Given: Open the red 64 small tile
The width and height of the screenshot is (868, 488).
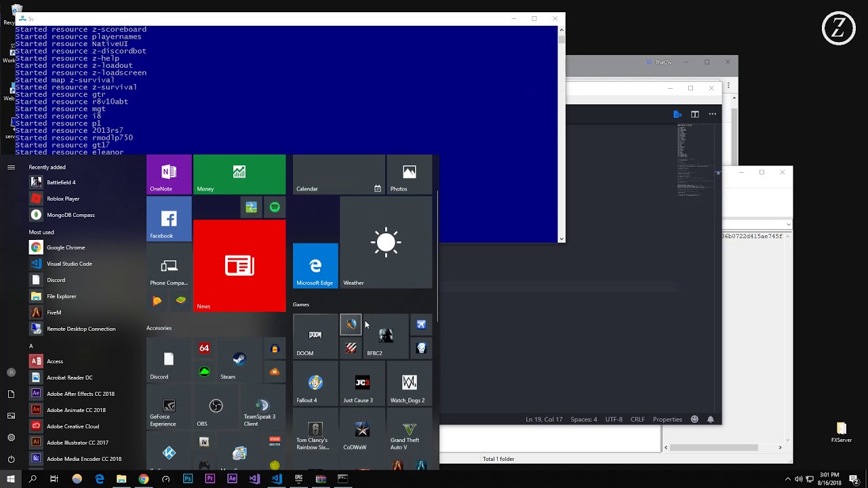Looking at the screenshot, I should [204, 348].
